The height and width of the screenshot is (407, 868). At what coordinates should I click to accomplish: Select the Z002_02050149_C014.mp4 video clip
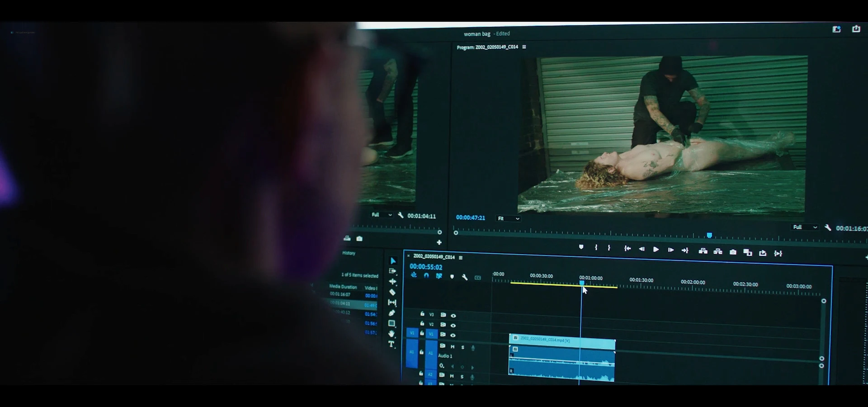pos(562,341)
